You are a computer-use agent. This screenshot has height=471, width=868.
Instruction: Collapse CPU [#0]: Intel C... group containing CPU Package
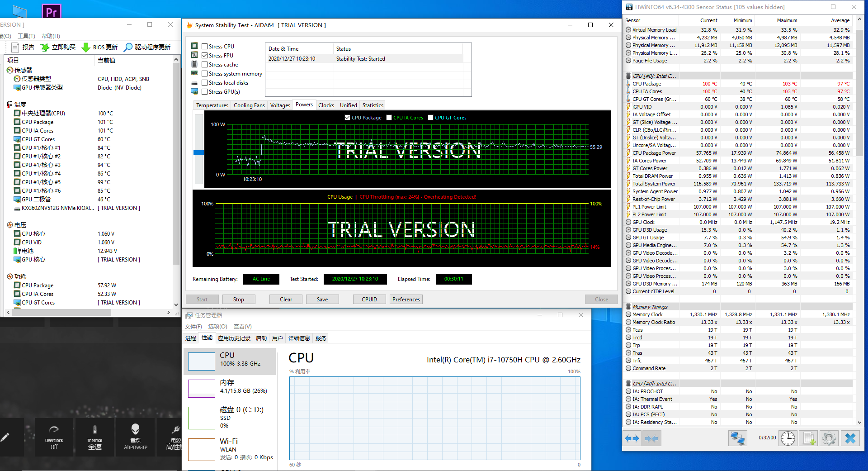628,76
